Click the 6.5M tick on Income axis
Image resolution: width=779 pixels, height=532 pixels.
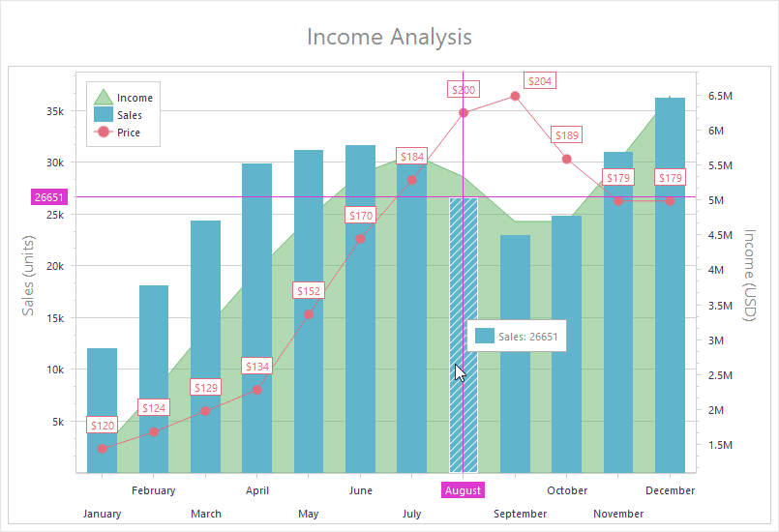pyautogui.click(x=720, y=96)
